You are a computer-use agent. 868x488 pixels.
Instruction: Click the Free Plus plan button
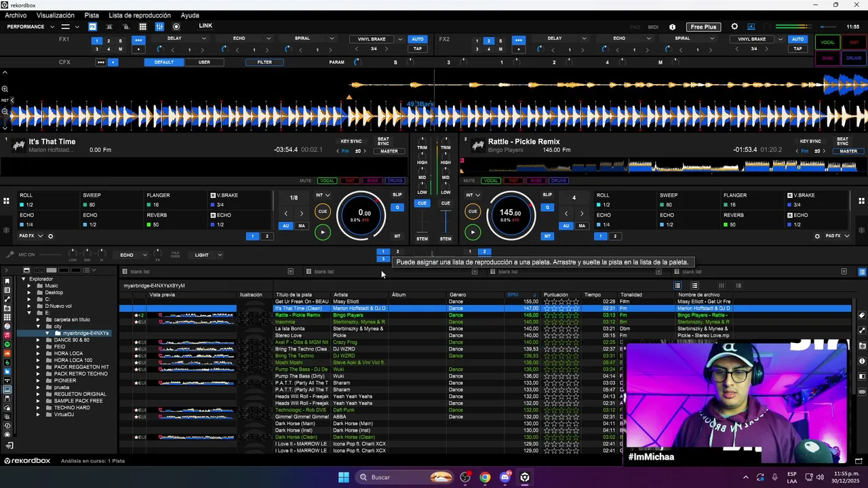click(x=703, y=27)
